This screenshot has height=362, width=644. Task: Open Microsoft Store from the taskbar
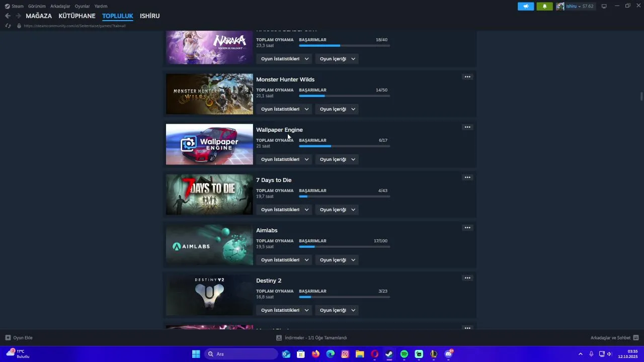click(301, 354)
